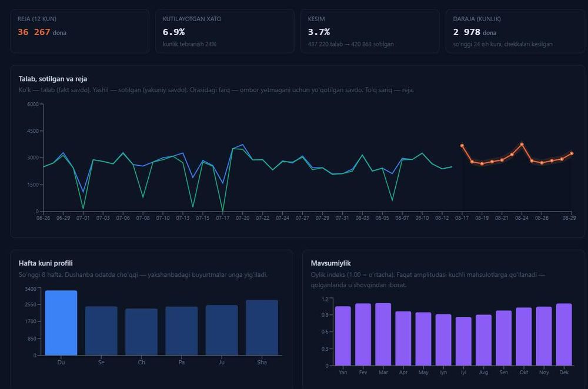
Task: Click "437 220 talab → 420 863 sotilgan" text
Action: pyautogui.click(x=350, y=44)
